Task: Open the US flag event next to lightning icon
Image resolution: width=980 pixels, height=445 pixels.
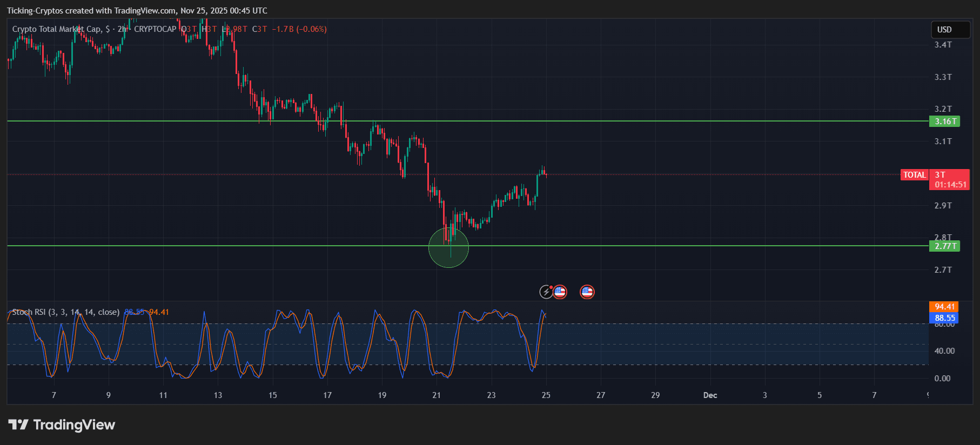Action: click(x=560, y=292)
